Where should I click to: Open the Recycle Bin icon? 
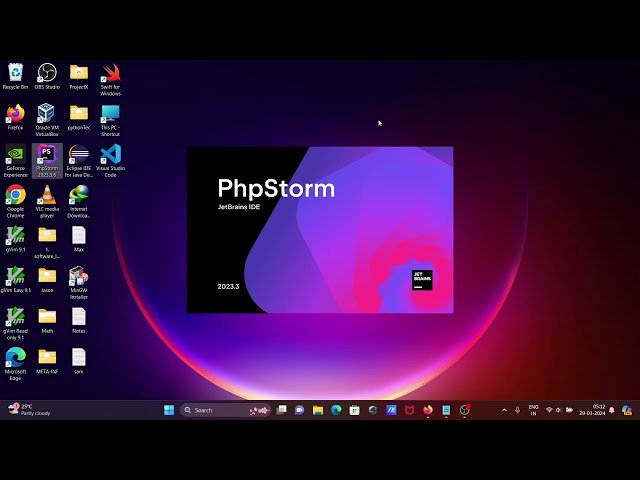tap(16, 76)
